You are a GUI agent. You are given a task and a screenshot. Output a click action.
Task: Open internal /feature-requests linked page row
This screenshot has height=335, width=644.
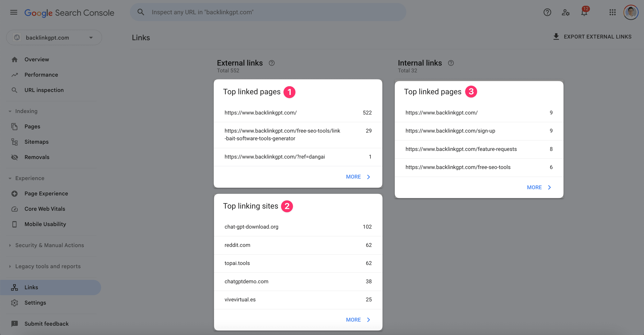pyautogui.click(x=479, y=149)
